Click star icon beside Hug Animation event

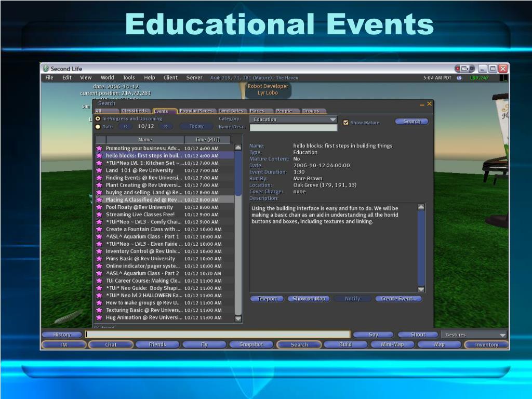pyautogui.click(x=99, y=317)
